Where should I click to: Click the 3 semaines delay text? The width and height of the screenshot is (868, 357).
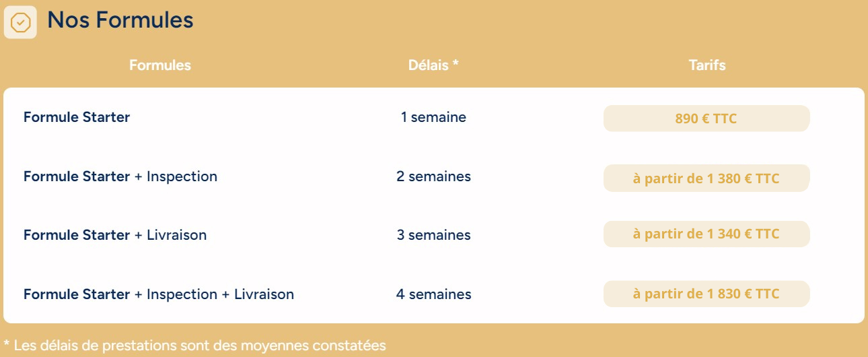click(x=433, y=235)
